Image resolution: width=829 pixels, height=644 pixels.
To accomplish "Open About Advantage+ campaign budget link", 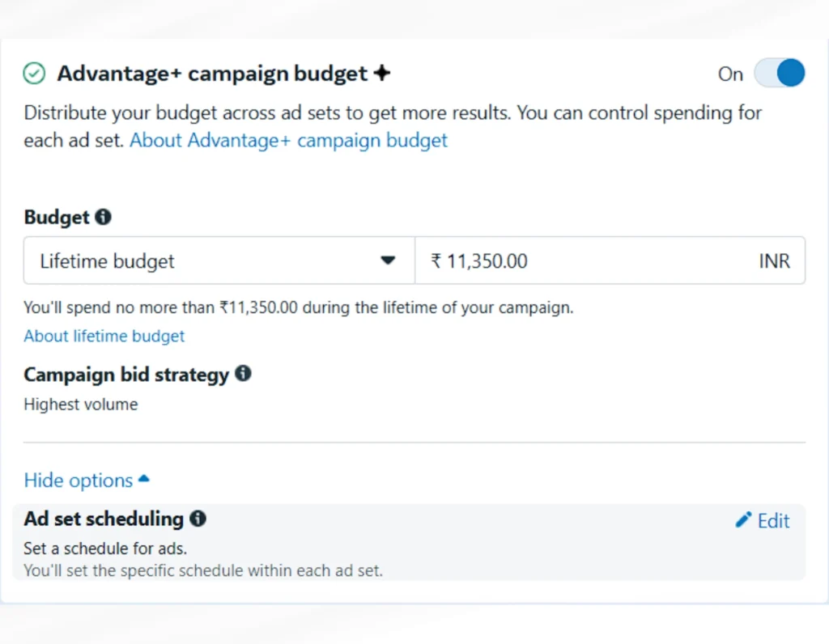I will 289,141.
